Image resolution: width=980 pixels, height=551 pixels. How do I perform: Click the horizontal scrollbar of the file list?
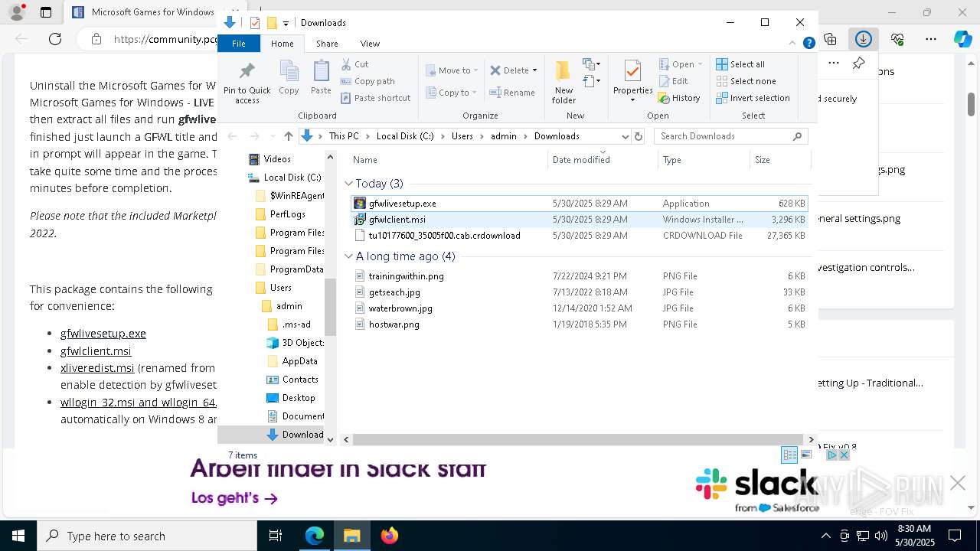(578, 439)
